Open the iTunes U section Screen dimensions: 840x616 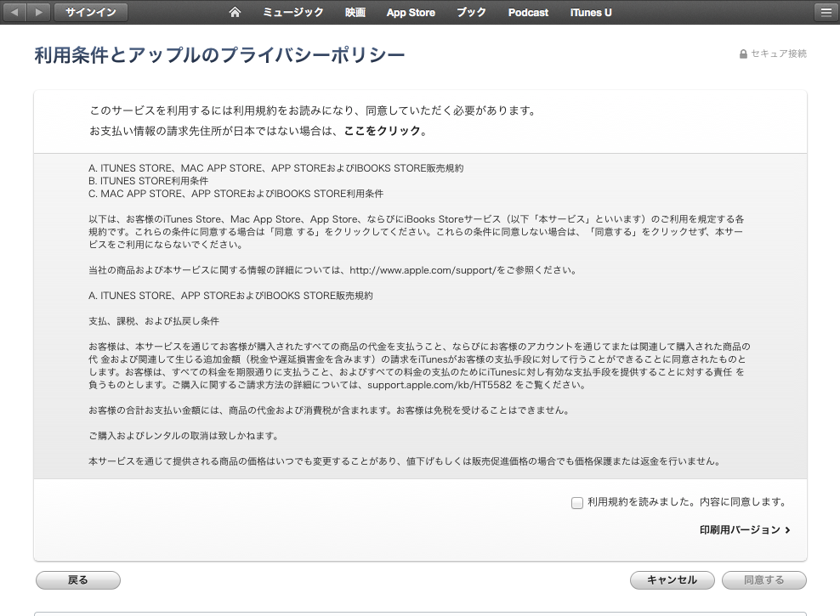[x=591, y=12]
